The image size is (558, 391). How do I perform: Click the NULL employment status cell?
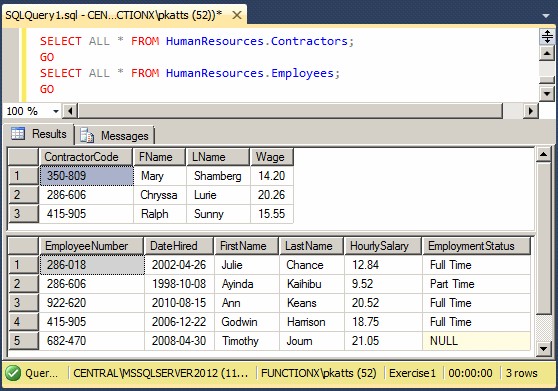pos(477,341)
